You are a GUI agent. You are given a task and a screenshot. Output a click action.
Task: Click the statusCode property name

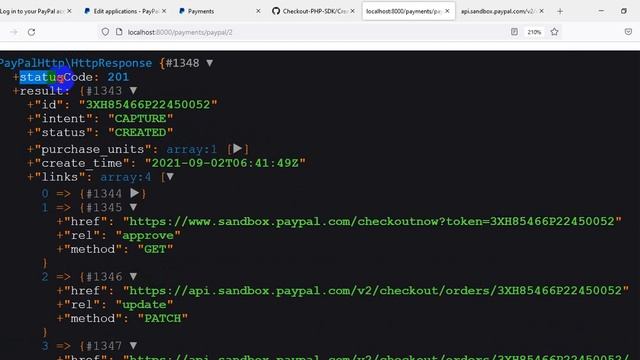click(x=56, y=77)
